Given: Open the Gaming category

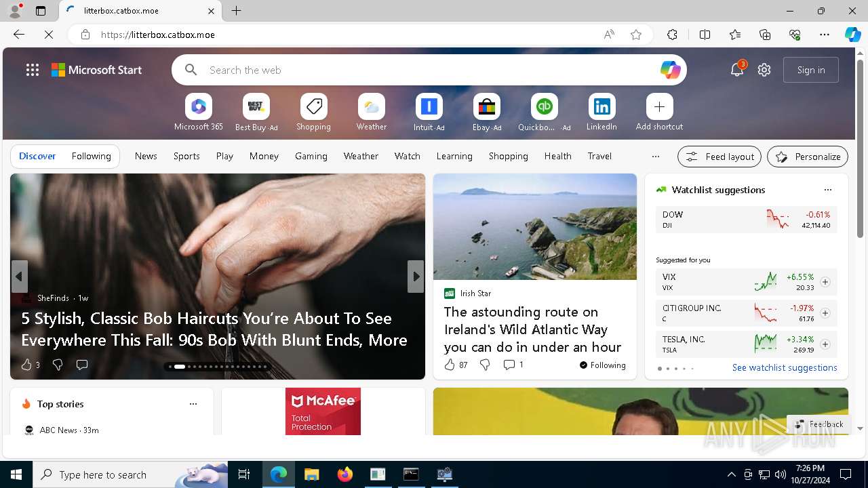Looking at the screenshot, I should coord(311,156).
